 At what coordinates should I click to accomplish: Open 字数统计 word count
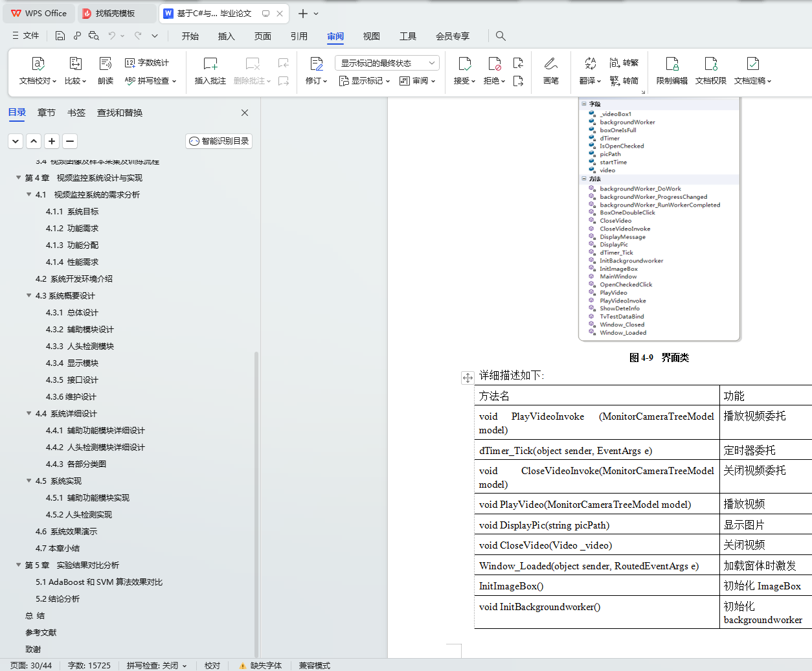tap(147, 63)
